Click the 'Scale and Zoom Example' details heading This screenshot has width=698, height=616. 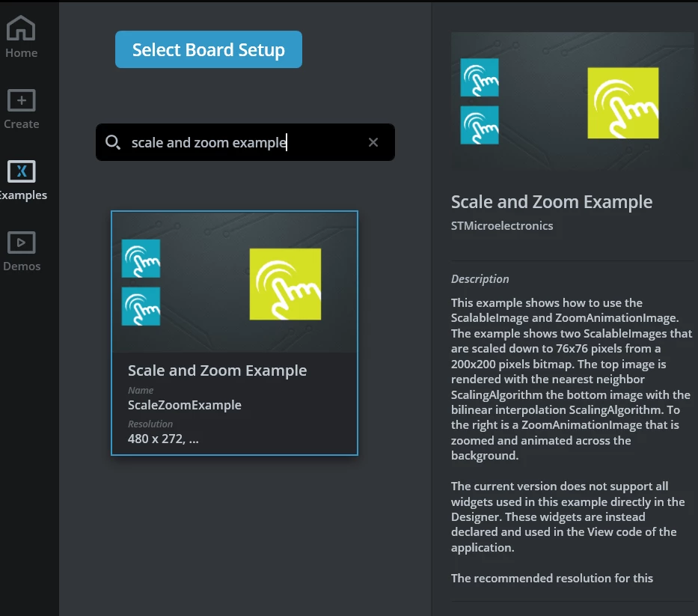click(551, 202)
